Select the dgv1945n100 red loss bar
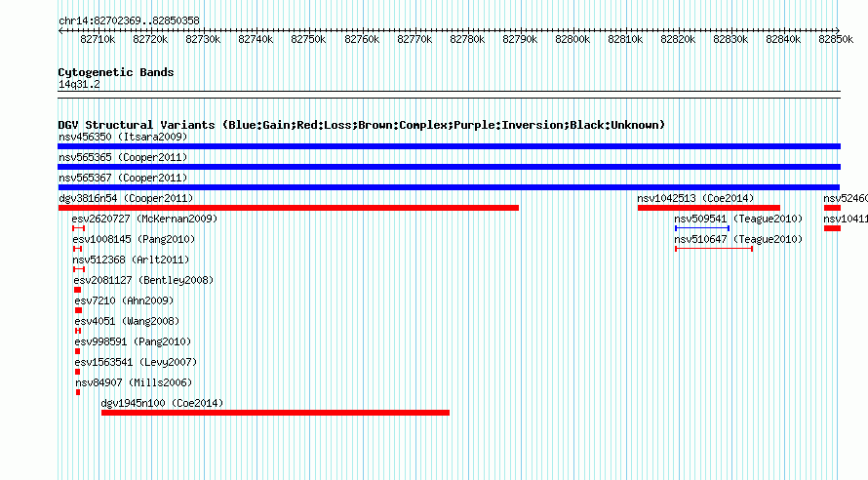 [275, 413]
